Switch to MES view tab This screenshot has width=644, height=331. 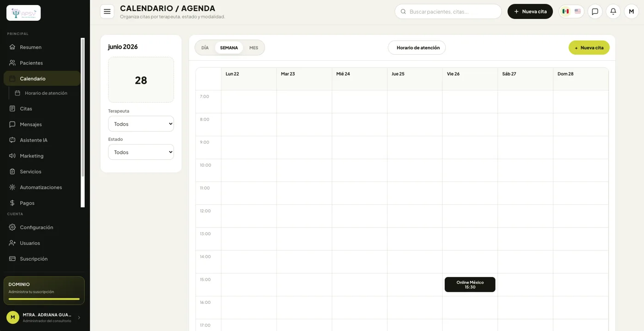(x=253, y=48)
